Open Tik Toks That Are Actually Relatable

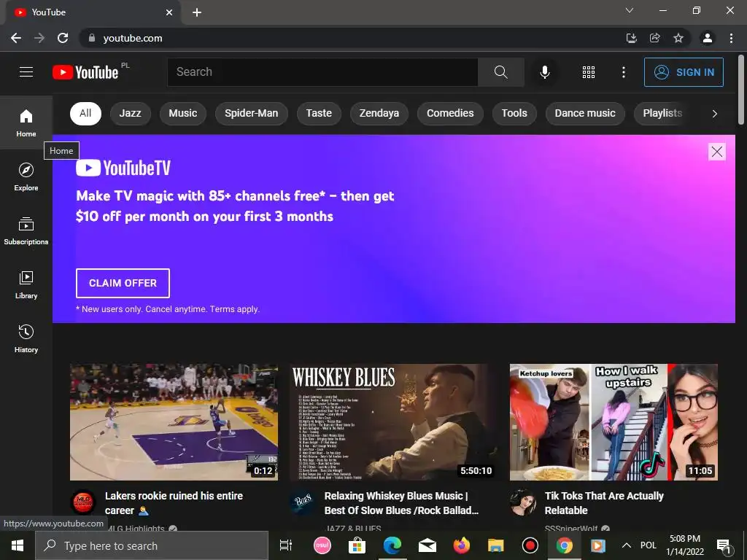click(x=604, y=503)
